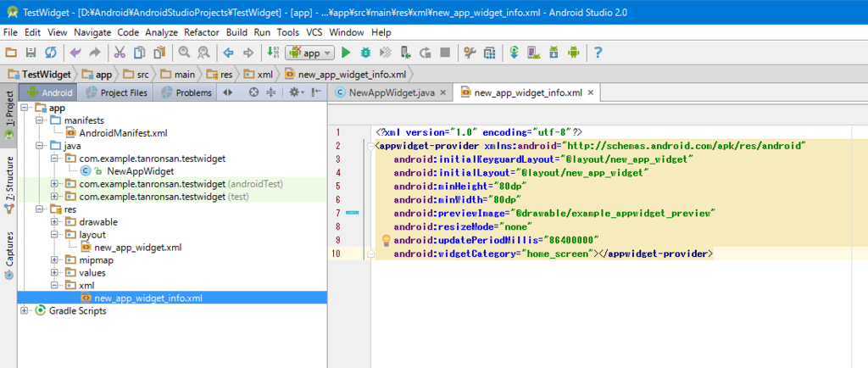Collapse the java folder node

pos(39,146)
